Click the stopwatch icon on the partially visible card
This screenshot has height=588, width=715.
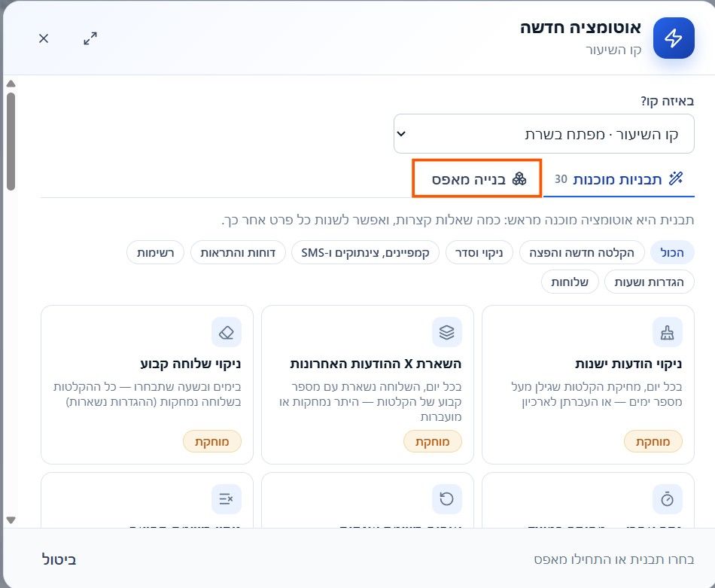tap(667, 499)
